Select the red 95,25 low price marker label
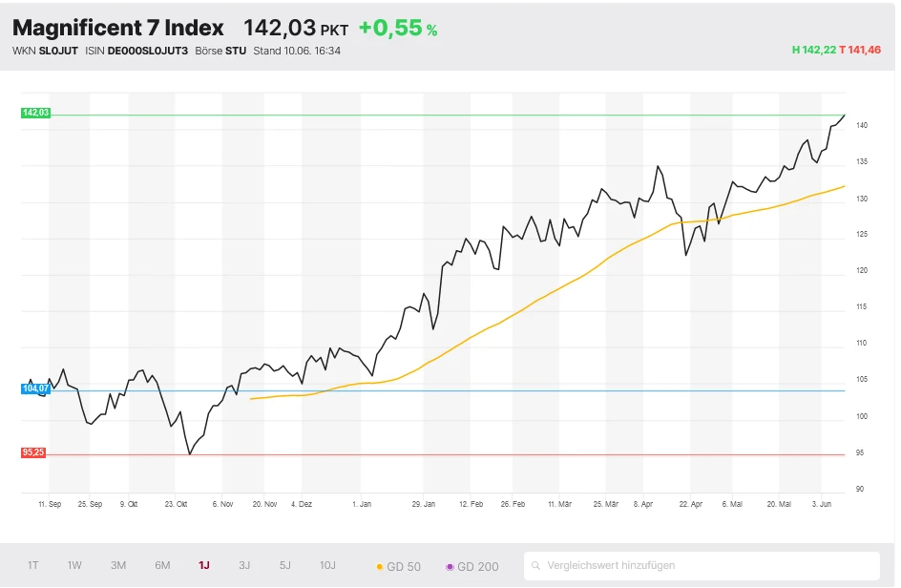This screenshot has width=901, height=588. (x=33, y=452)
